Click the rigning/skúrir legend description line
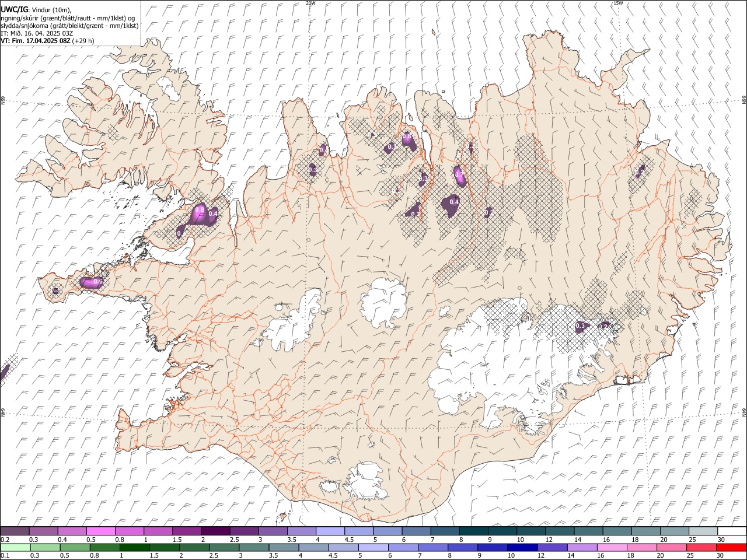This screenshot has height=560, width=747. pyautogui.click(x=67, y=18)
